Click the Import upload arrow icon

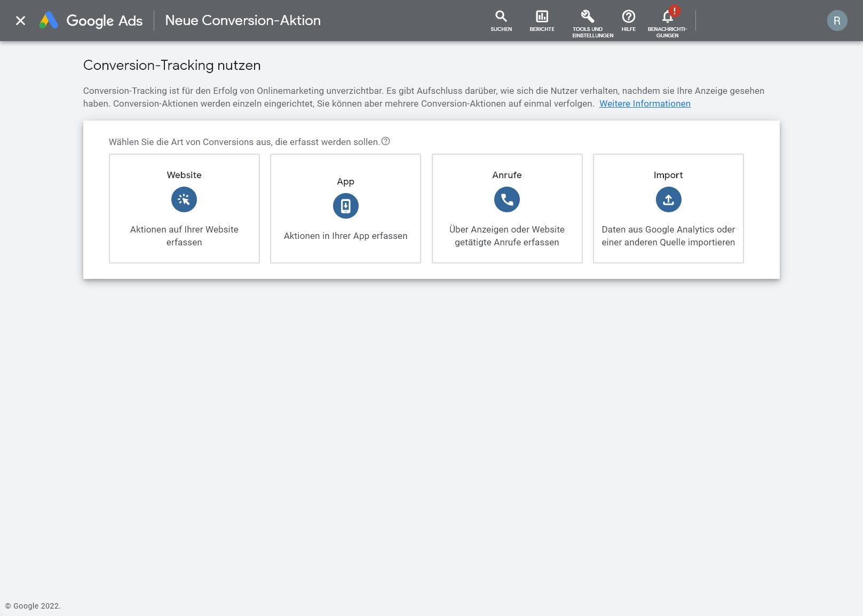coord(668,199)
